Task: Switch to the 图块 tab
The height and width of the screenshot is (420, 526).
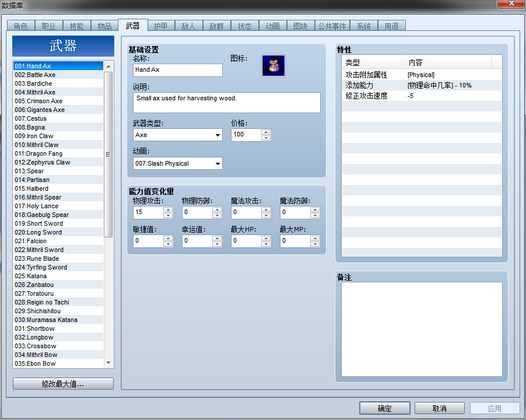Action: pos(300,26)
